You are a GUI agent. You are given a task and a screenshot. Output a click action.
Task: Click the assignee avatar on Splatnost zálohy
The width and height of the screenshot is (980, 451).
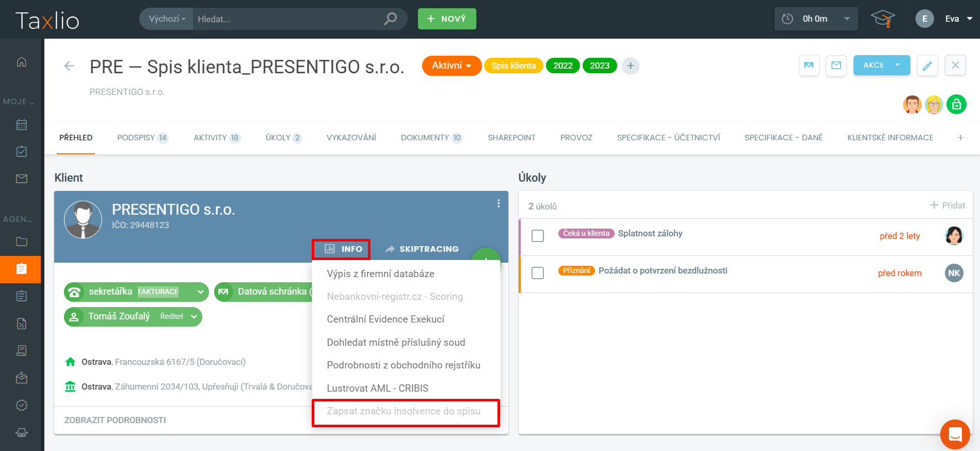[954, 236]
